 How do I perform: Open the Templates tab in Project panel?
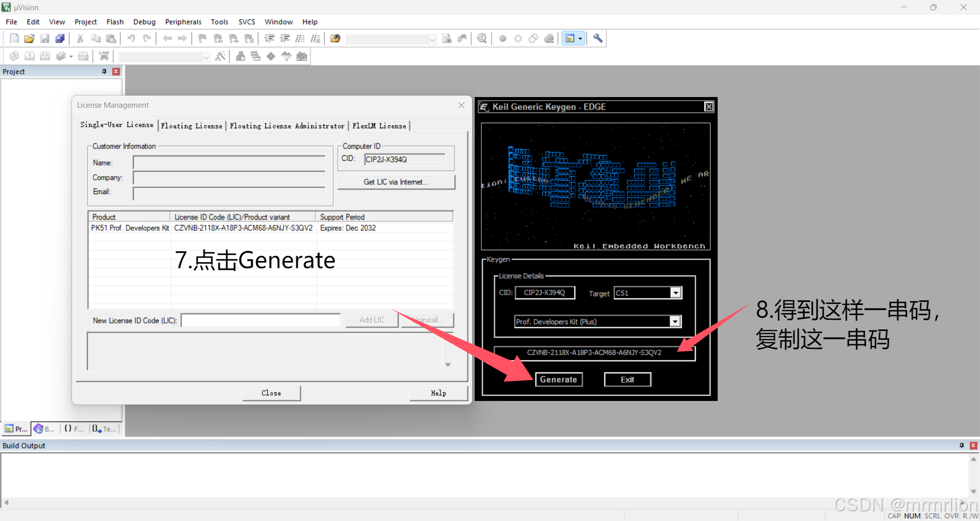click(x=105, y=429)
